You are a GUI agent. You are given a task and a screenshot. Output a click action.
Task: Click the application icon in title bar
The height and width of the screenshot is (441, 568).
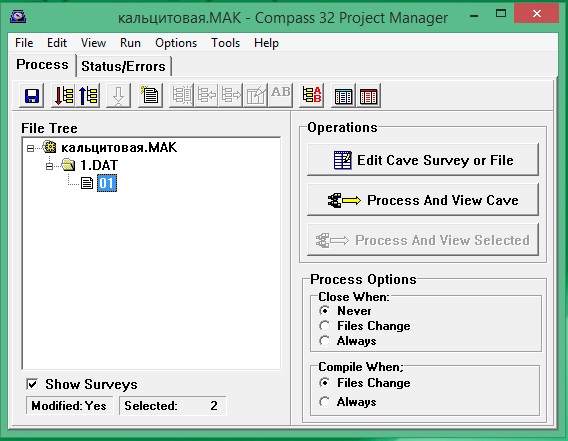18,16
